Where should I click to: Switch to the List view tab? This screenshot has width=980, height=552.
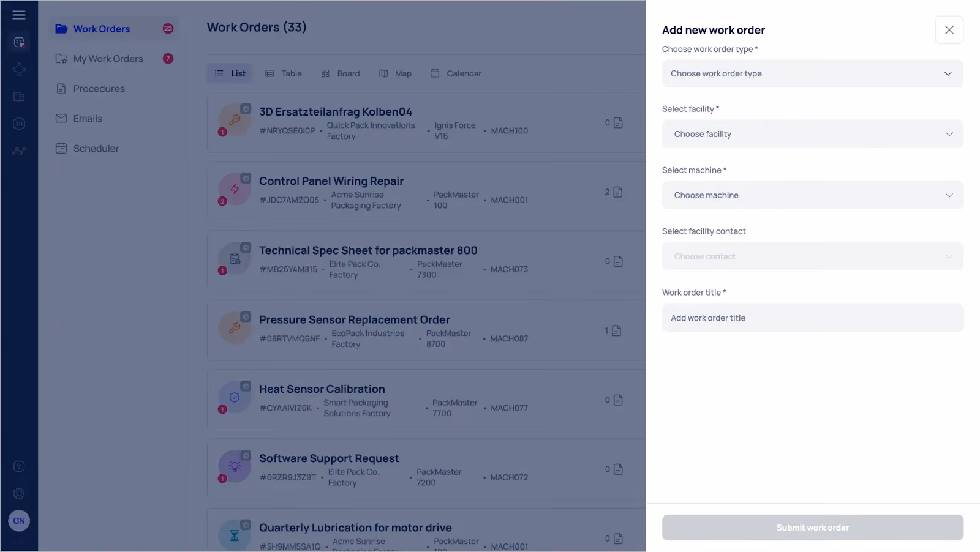point(230,73)
